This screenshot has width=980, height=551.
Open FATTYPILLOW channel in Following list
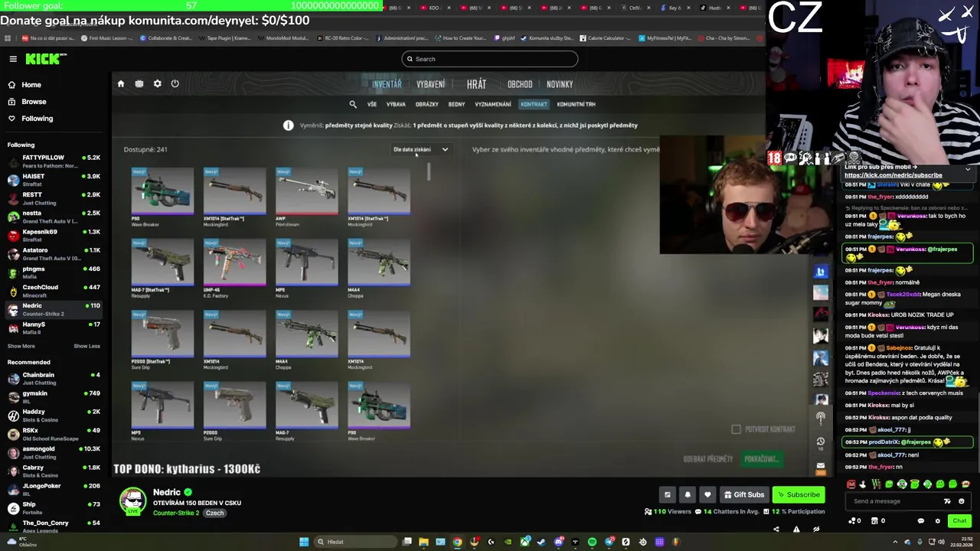click(x=54, y=161)
